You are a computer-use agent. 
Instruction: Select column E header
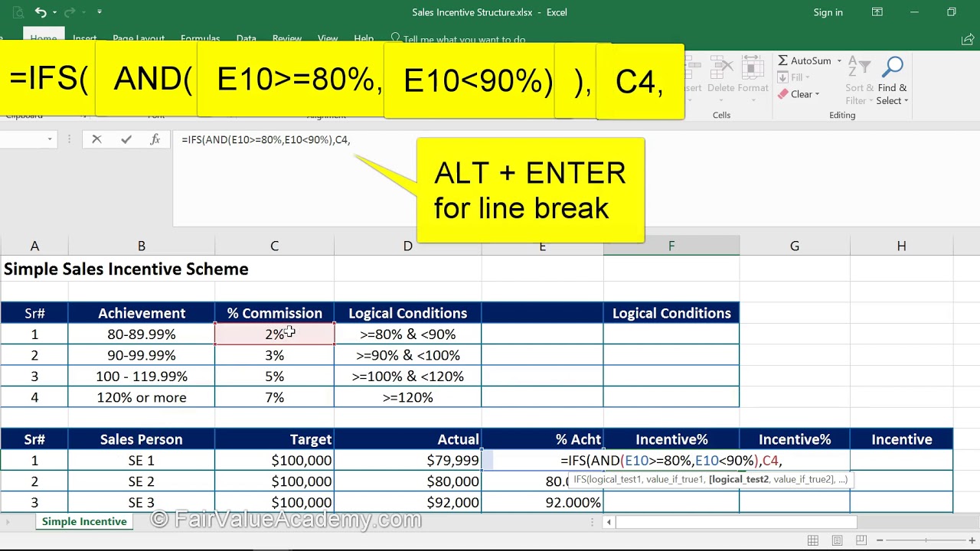click(x=542, y=246)
